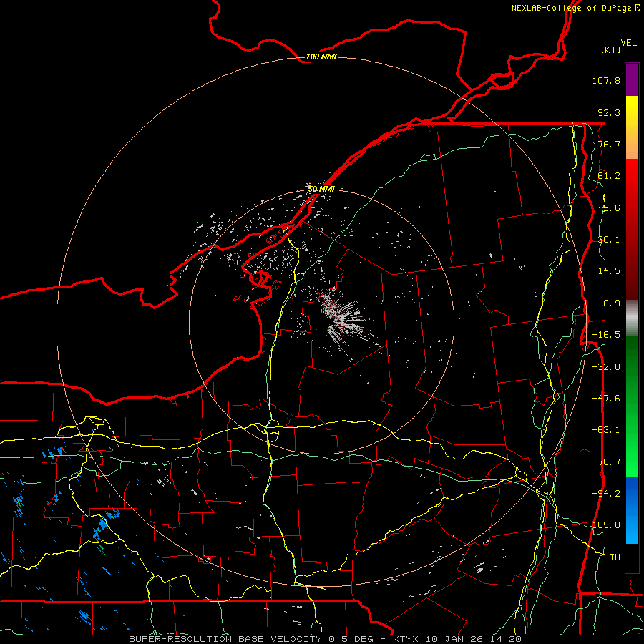Click the -32.0 value on the velocity scale

[x=606, y=367]
